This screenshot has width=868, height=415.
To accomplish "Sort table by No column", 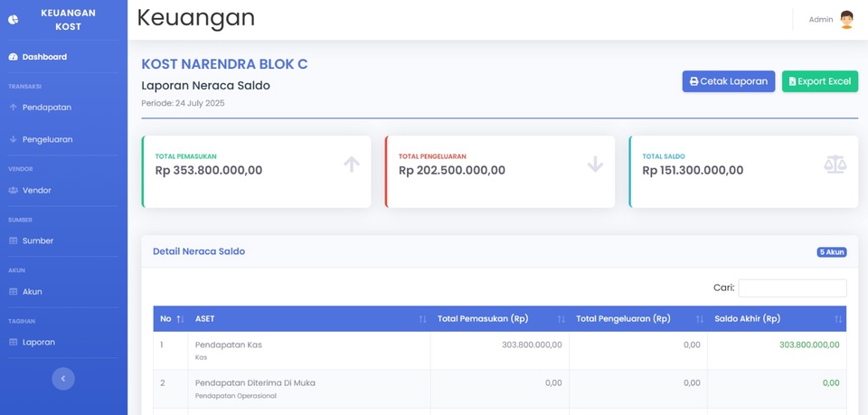I will tap(180, 319).
